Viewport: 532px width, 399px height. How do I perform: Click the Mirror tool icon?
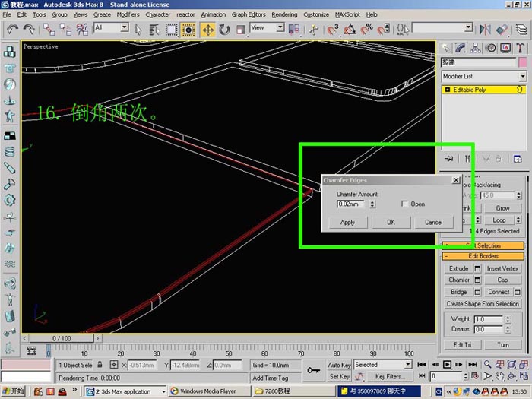(485, 30)
